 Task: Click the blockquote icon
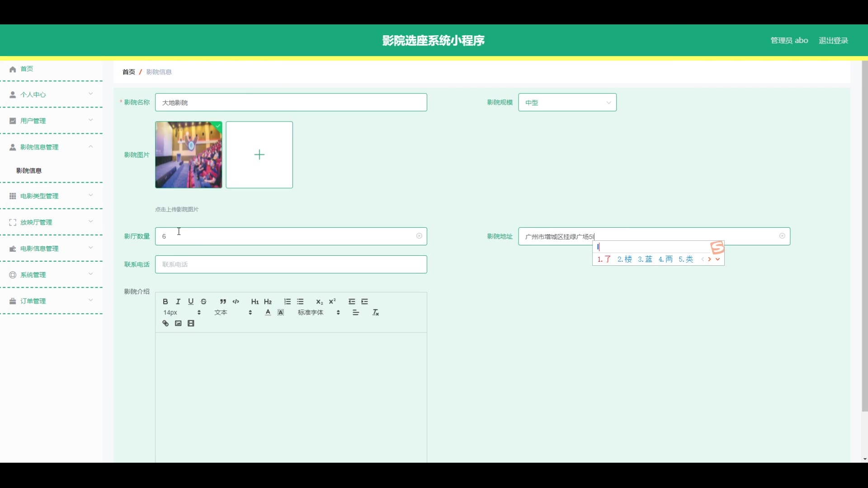click(223, 301)
